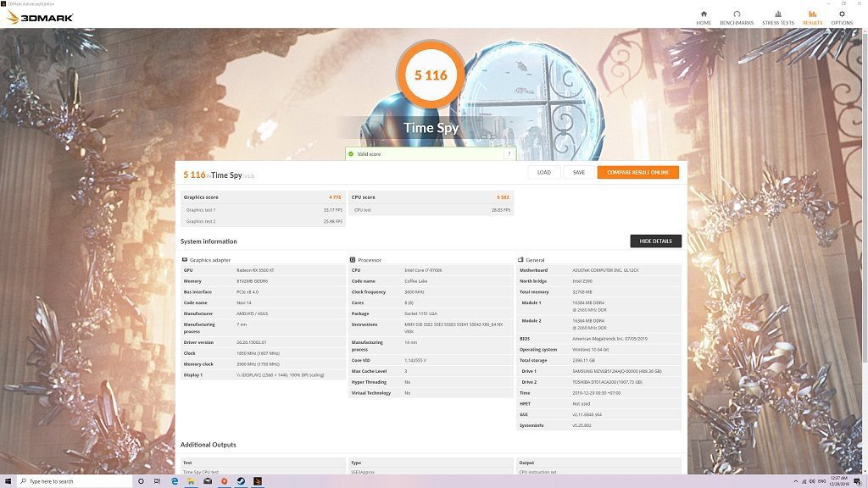868x488 pixels.
Task: Click the Time Spy banner title
Action: [x=431, y=128]
